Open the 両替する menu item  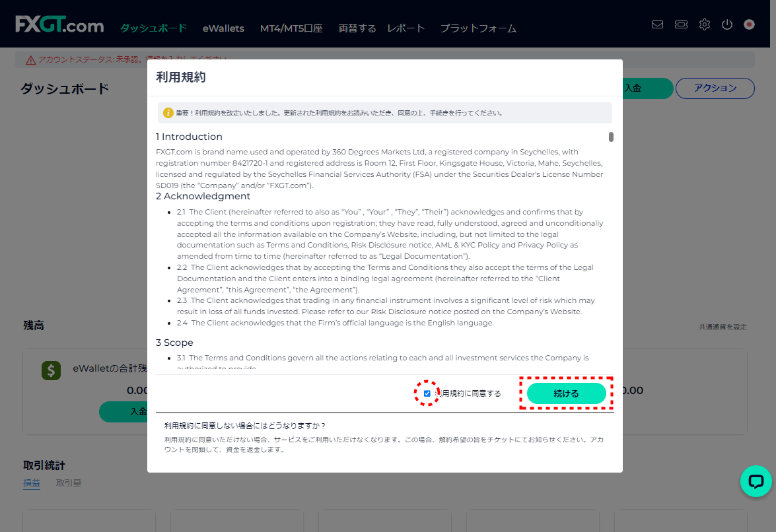point(357,28)
